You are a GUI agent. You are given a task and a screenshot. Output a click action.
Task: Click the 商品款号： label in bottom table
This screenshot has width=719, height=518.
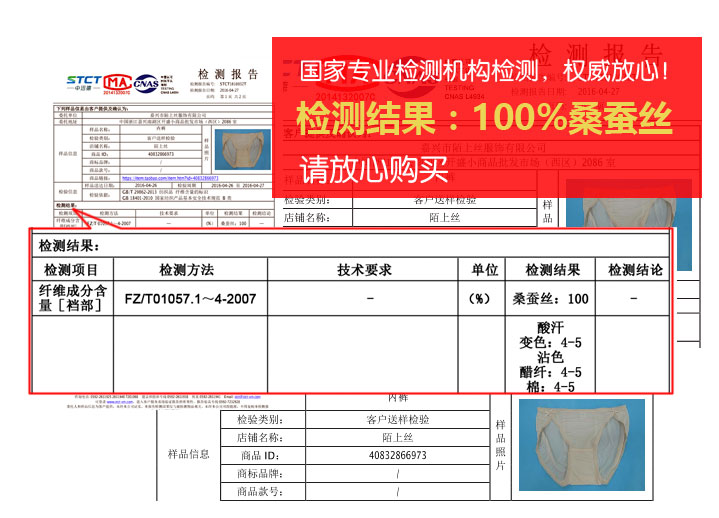(260, 492)
